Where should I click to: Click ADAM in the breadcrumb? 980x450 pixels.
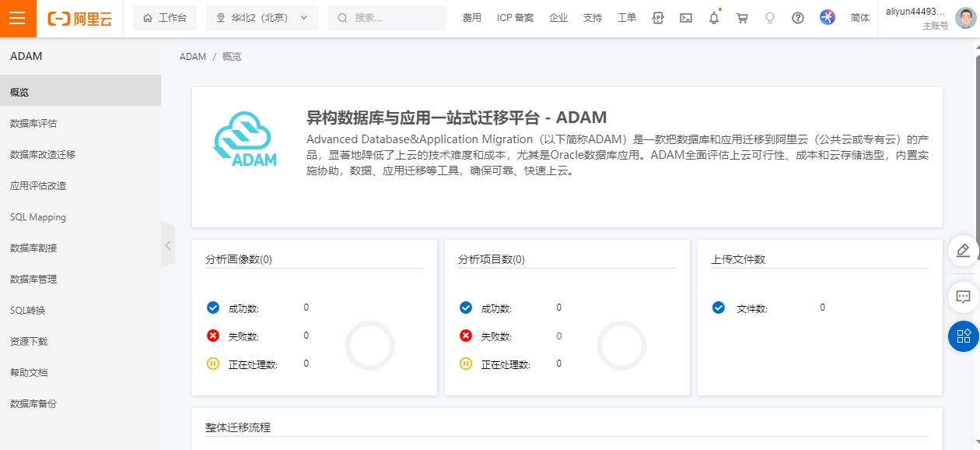click(x=193, y=57)
